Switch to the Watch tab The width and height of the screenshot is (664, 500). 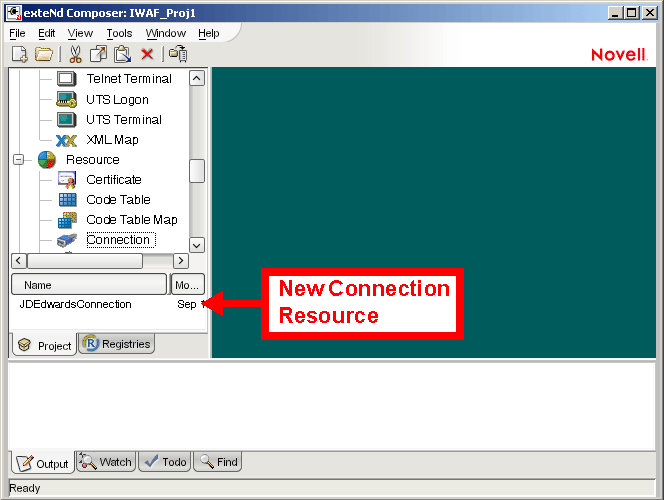click(106, 461)
